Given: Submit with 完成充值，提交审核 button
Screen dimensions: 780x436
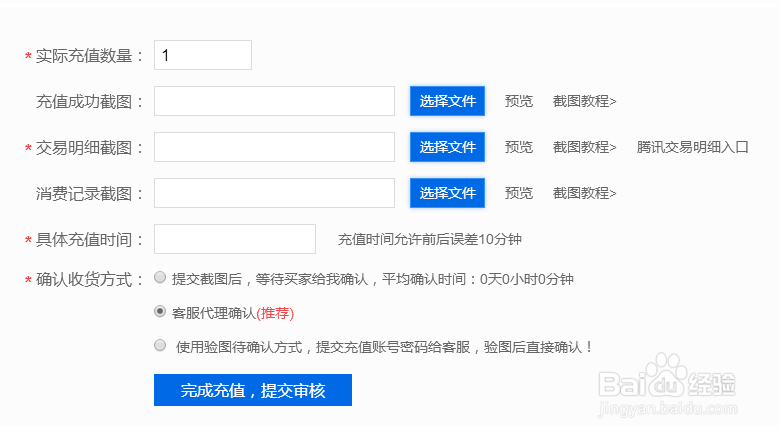Looking at the screenshot, I should 253,390.
